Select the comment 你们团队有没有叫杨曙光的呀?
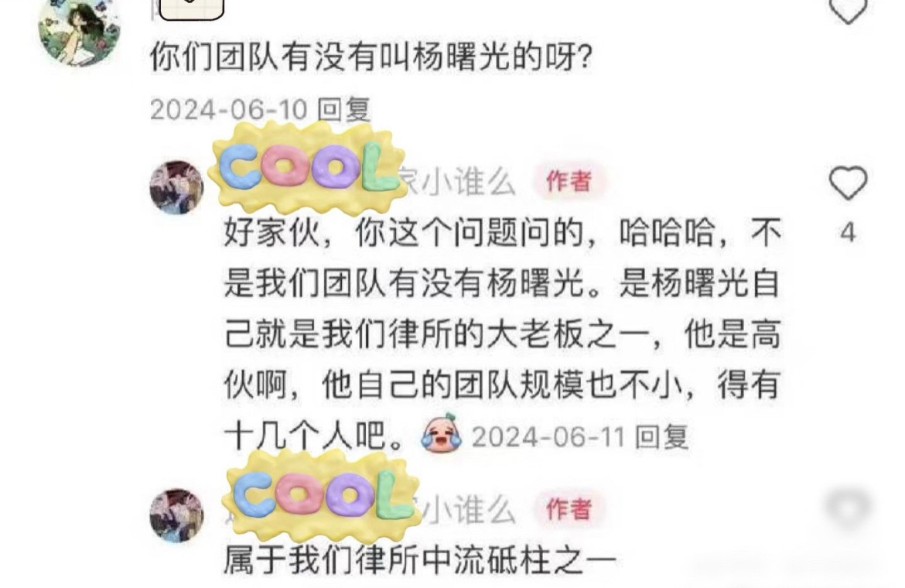Image resolution: width=905 pixels, height=588 pixels. (371, 58)
